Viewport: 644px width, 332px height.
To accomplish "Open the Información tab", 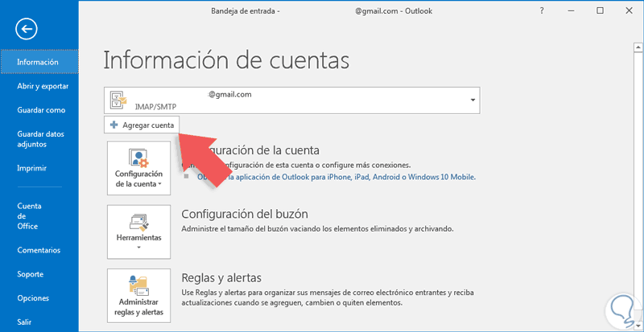I will (x=39, y=62).
